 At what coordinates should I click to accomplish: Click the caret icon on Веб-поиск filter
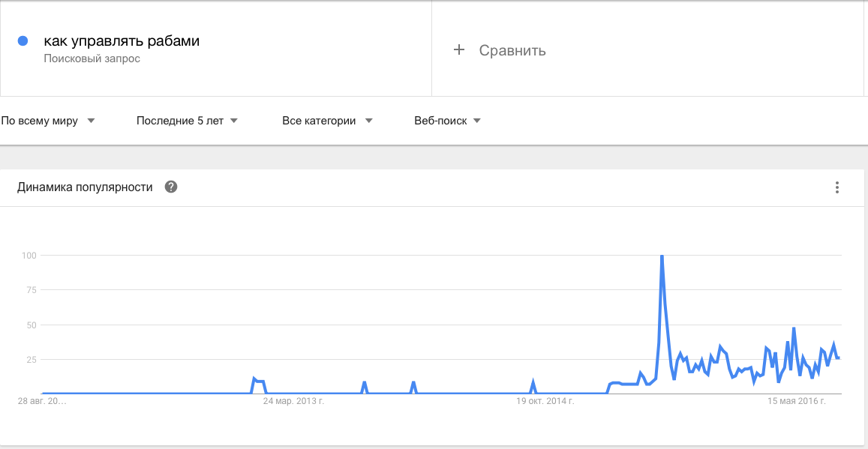pyautogui.click(x=478, y=120)
